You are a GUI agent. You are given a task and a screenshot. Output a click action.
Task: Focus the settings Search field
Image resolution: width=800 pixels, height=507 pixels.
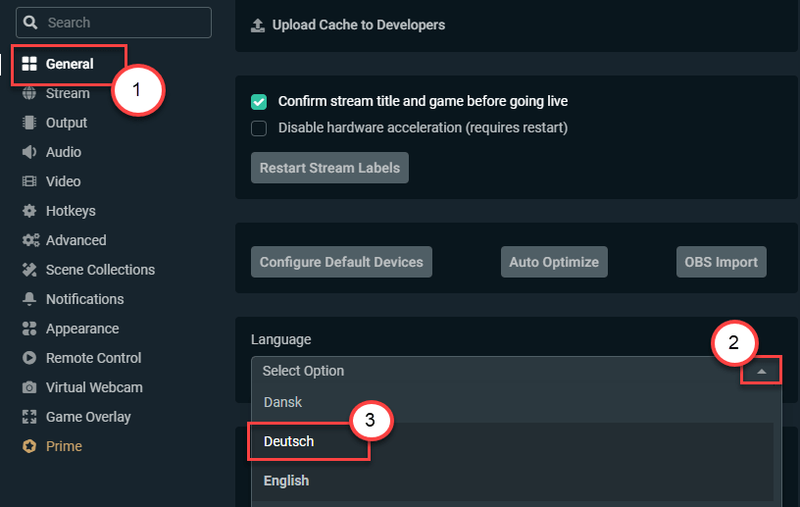(x=114, y=22)
